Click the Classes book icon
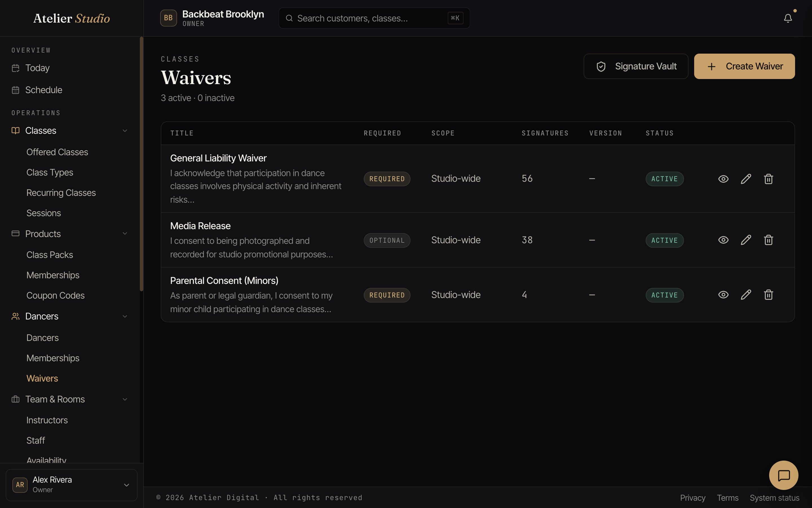Screen dimensions: 812x508 [x=16, y=131]
